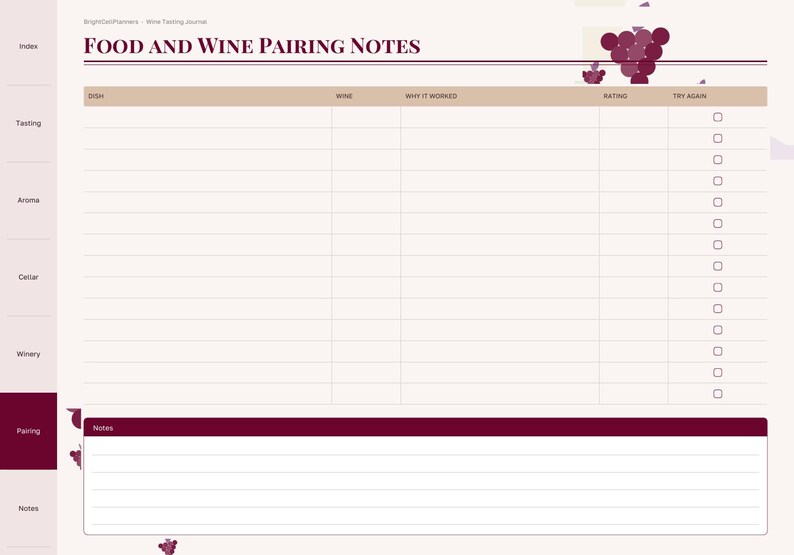Image resolution: width=794 pixels, height=555 pixels.
Task: Select the highlighted Pairing tab
Action: click(28, 431)
